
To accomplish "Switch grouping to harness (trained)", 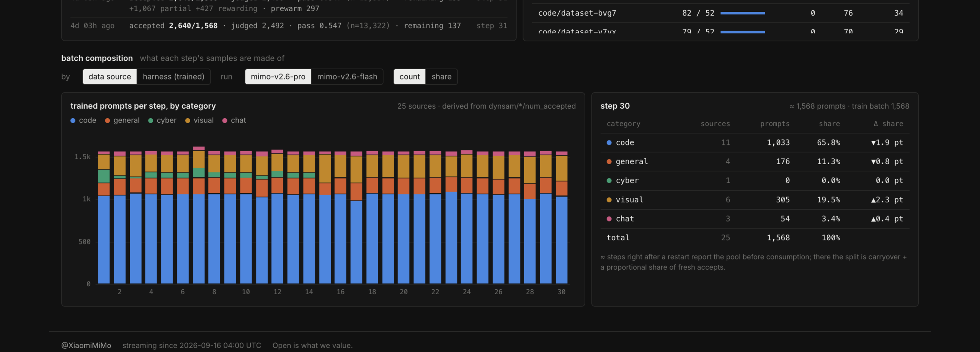I will (x=173, y=77).
